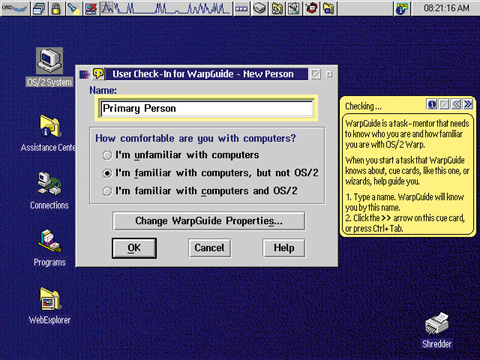Screen dimensions: 480x360
Task: Click the padlock lockup icon in WarpCenter
Action: tap(56, 9)
